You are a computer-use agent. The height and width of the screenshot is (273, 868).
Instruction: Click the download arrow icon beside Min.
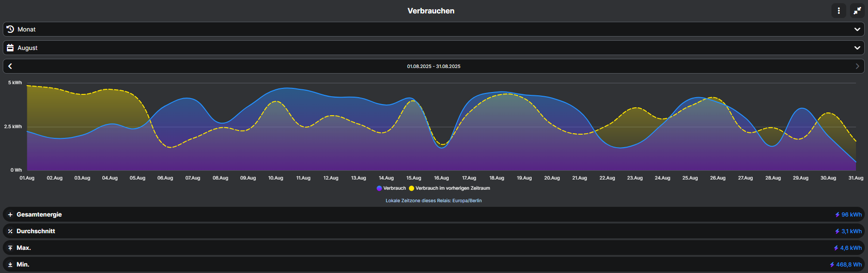(x=10, y=265)
